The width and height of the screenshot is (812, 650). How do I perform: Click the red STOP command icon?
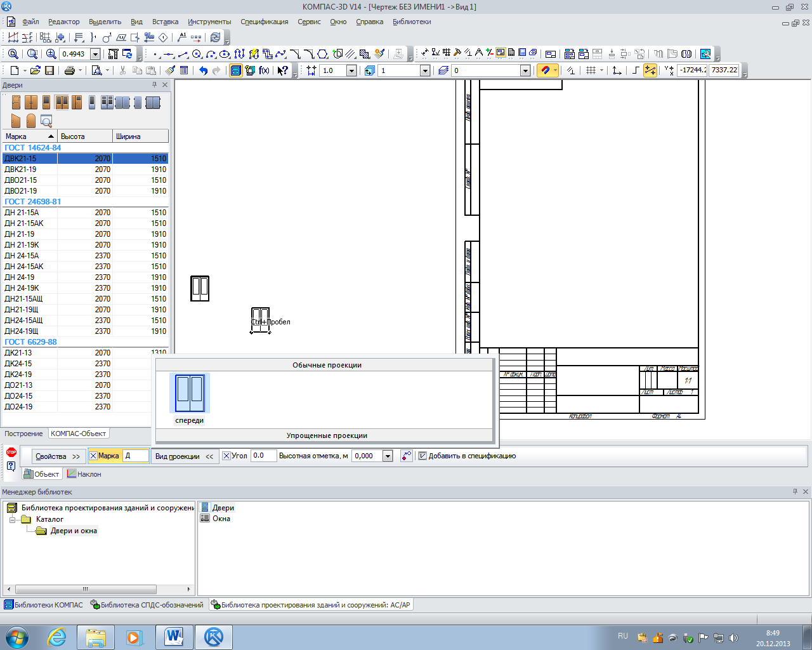[11, 453]
